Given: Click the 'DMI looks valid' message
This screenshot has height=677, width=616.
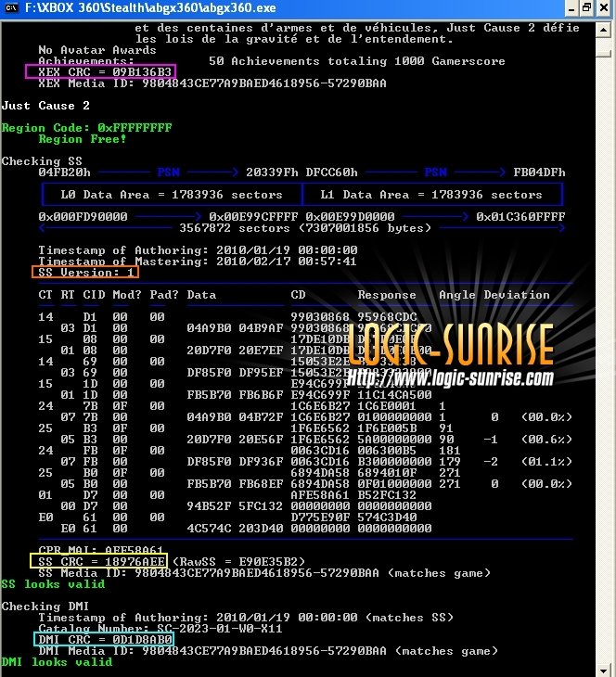Looking at the screenshot, I should [x=57, y=662].
